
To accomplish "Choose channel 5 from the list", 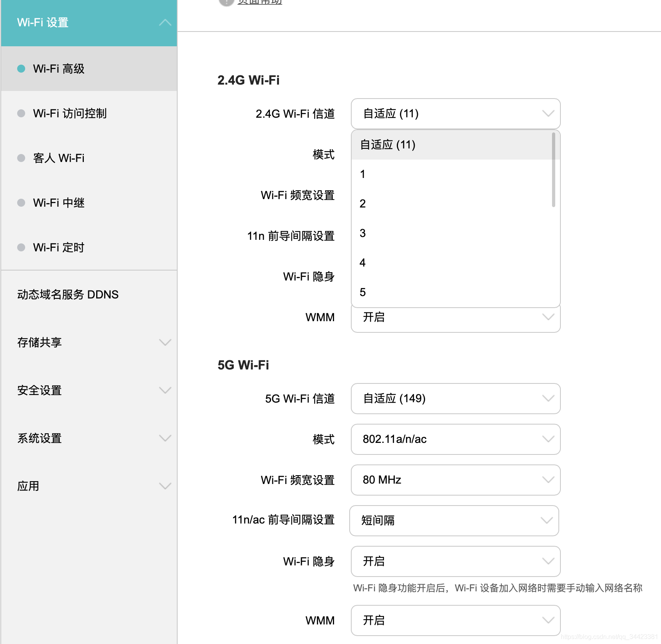I will click(x=451, y=292).
